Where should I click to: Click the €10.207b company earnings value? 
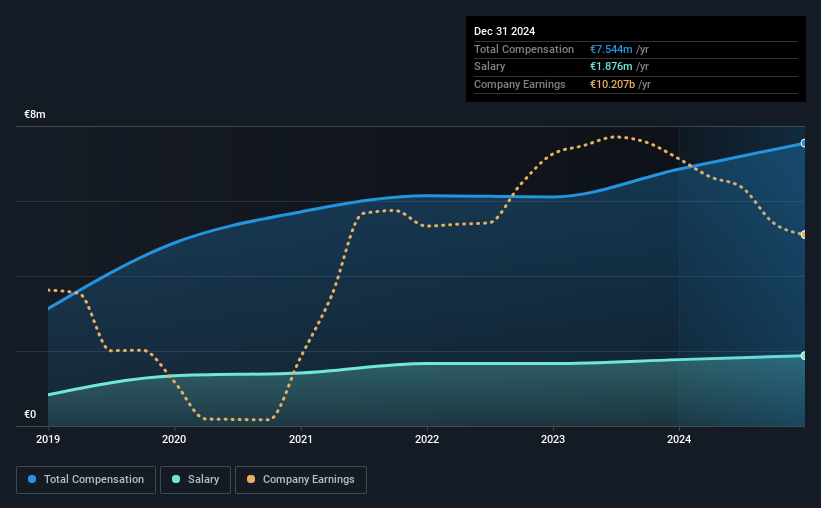coord(613,84)
